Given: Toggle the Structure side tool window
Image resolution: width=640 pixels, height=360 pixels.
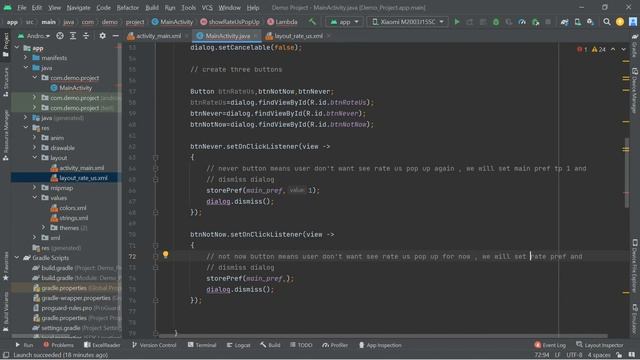Looking at the screenshot, I should coord(6,82).
